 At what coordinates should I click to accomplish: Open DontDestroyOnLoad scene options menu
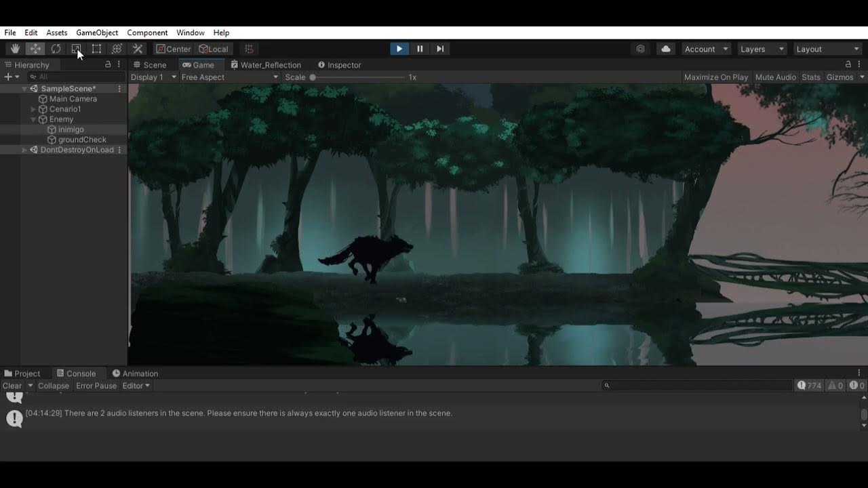click(119, 150)
